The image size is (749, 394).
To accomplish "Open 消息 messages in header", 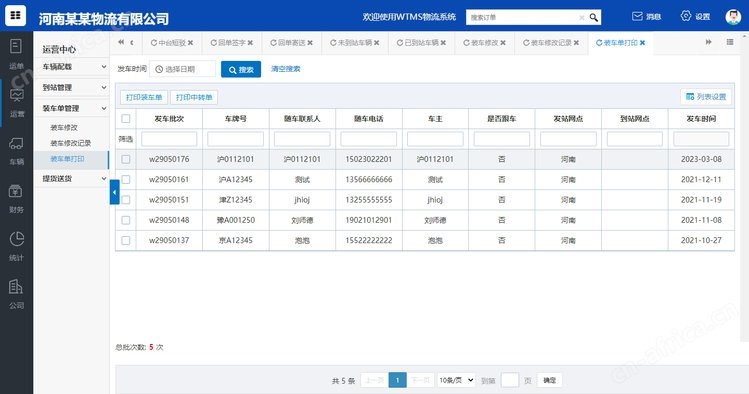I will (646, 16).
